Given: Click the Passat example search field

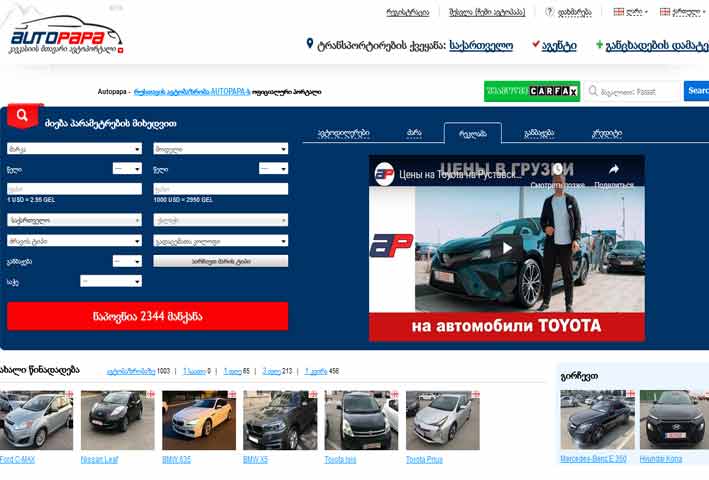Looking at the screenshot, I should tap(633, 91).
